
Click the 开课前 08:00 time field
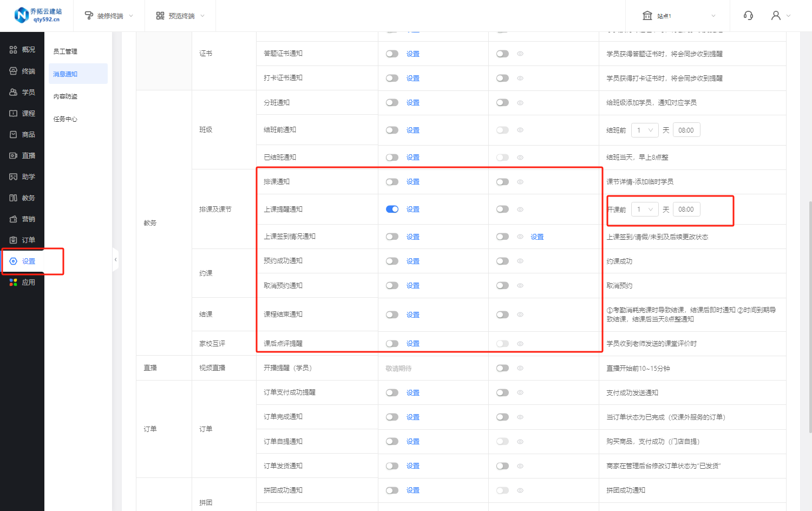[686, 209]
